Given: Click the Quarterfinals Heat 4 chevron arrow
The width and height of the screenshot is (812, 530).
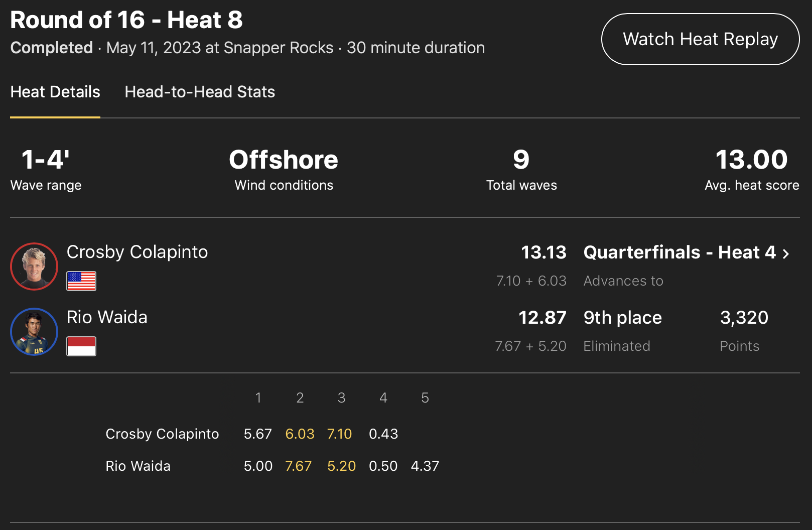Looking at the screenshot, I should pyautogui.click(x=786, y=253).
